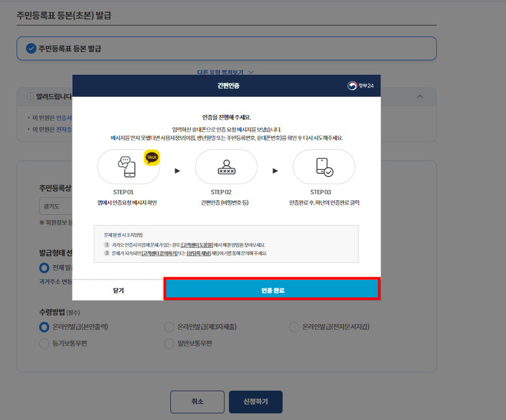The height and width of the screenshot is (420, 506).
Task: Expand 다른 유형 펼쳐보기
Action: [225, 72]
